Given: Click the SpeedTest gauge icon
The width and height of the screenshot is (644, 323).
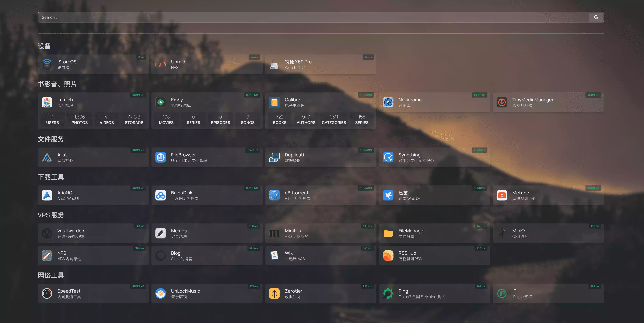Looking at the screenshot, I should (x=47, y=294).
